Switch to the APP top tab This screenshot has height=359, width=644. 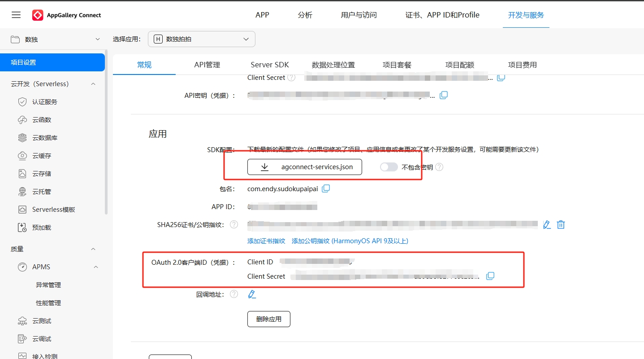pos(262,15)
